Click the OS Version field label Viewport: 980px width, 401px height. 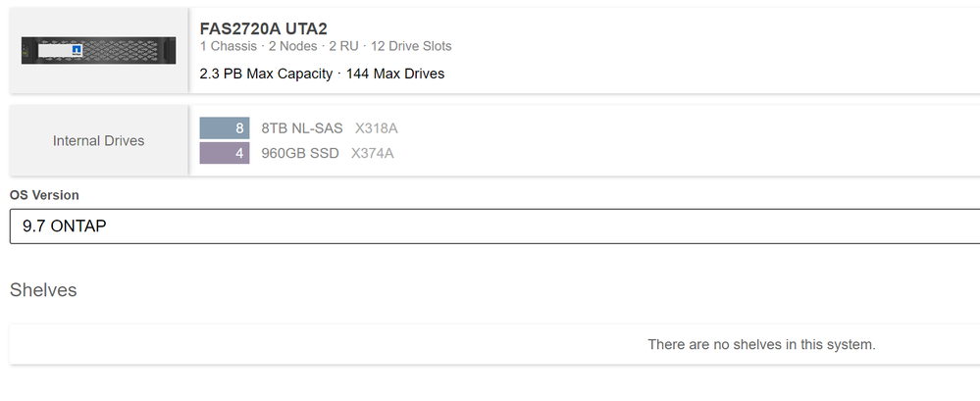pyautogui.click(x=44, y=195)
